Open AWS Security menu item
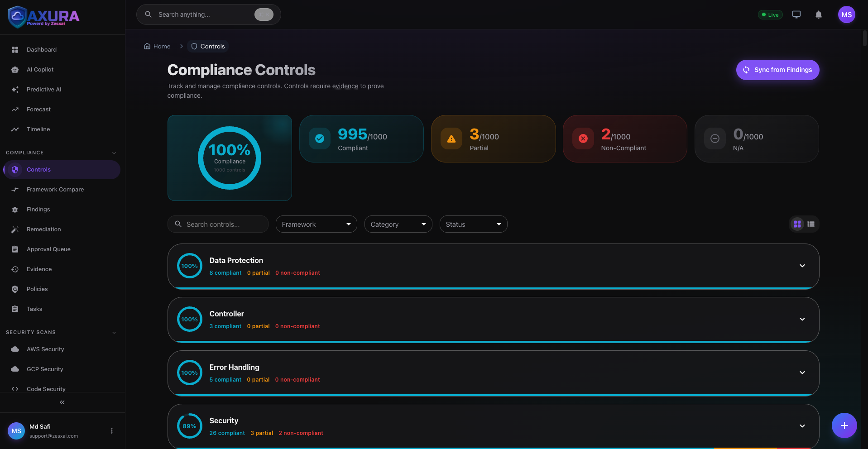 pyautogui.click(x=62, y=349)
